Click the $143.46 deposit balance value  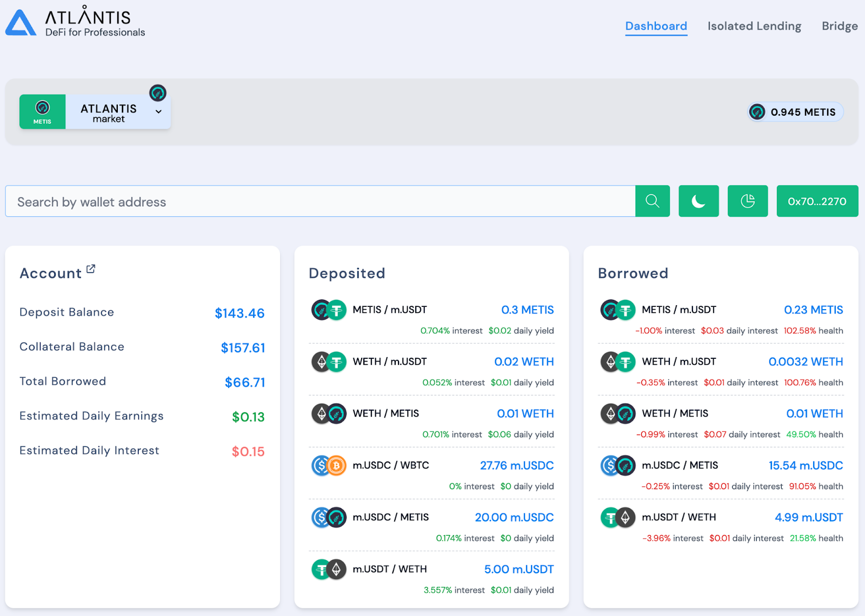click(239, 313)
